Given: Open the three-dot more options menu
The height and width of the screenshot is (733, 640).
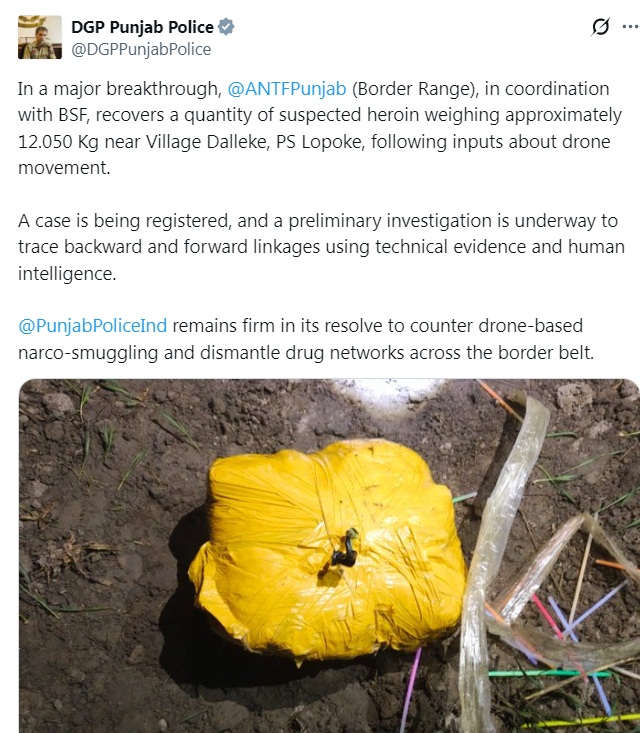Looking at the screenshot, I should coord(631,27).
